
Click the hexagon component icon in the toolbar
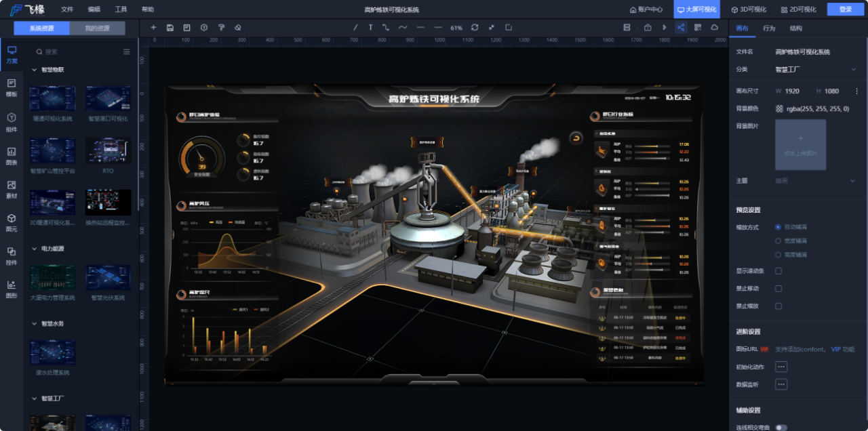[x=204, y=28]
